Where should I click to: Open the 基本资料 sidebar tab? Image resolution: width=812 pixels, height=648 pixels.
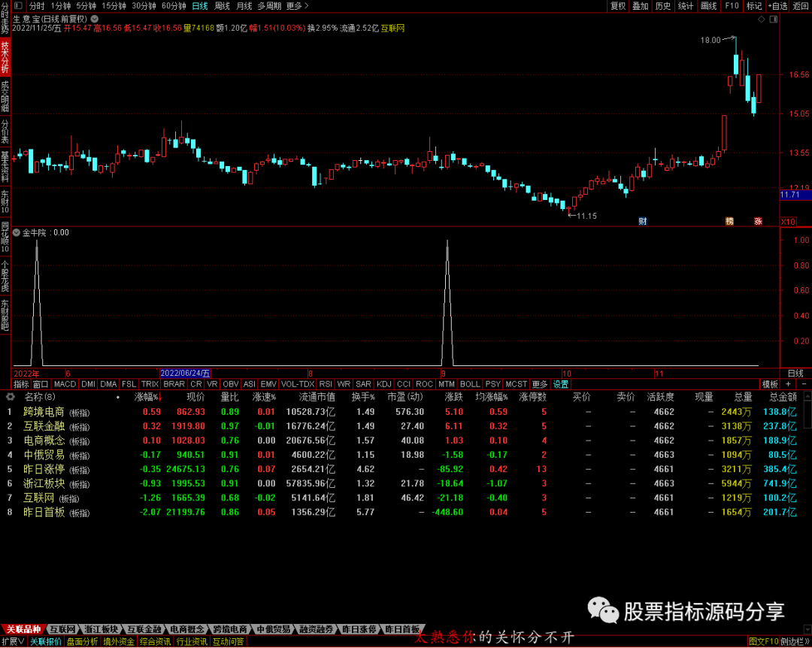pyautogui.click(x=5, y=167)
